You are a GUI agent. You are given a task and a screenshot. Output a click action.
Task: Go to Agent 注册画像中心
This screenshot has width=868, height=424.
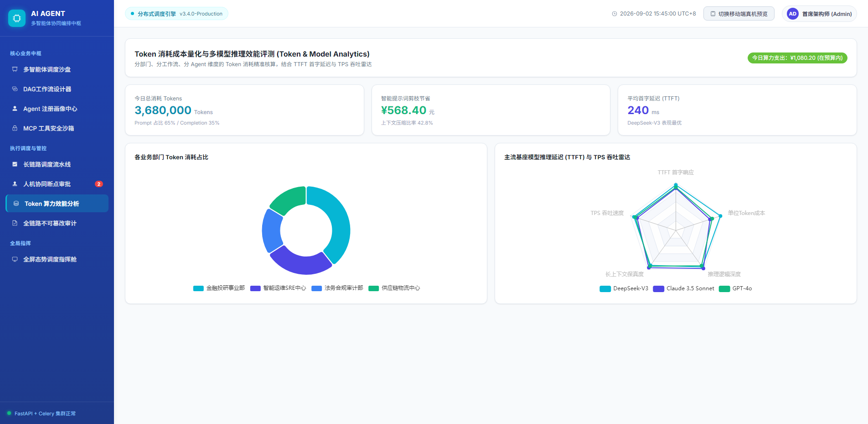(x=57, y=109)
